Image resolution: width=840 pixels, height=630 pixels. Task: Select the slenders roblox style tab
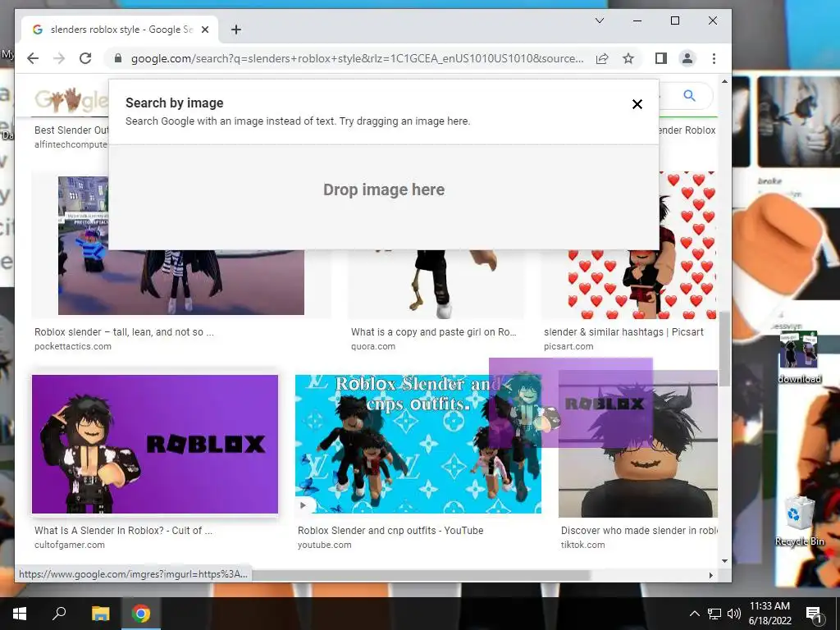(x=120, y=30)
